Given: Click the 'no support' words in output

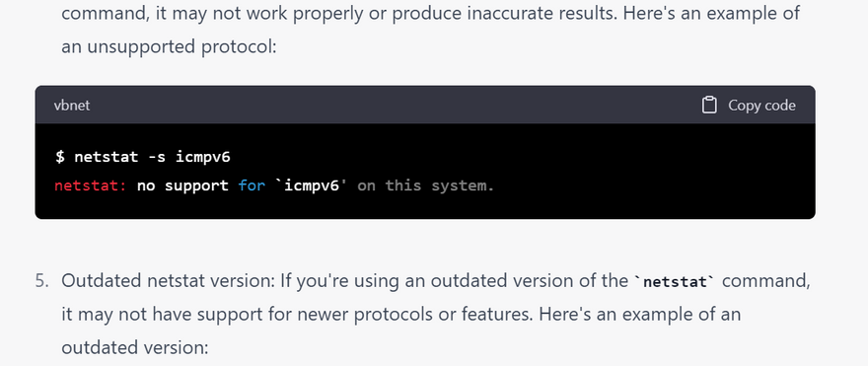Looking at the screenshot, I should [x=182, y=185].
